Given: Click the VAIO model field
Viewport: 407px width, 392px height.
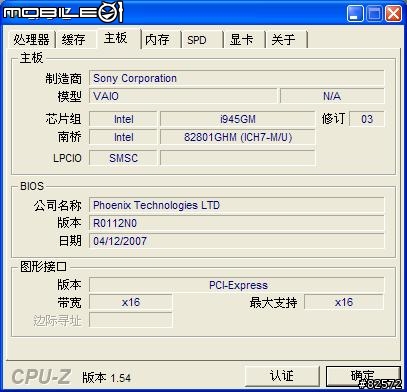Looking at the screenshot, I should [183, 96].
